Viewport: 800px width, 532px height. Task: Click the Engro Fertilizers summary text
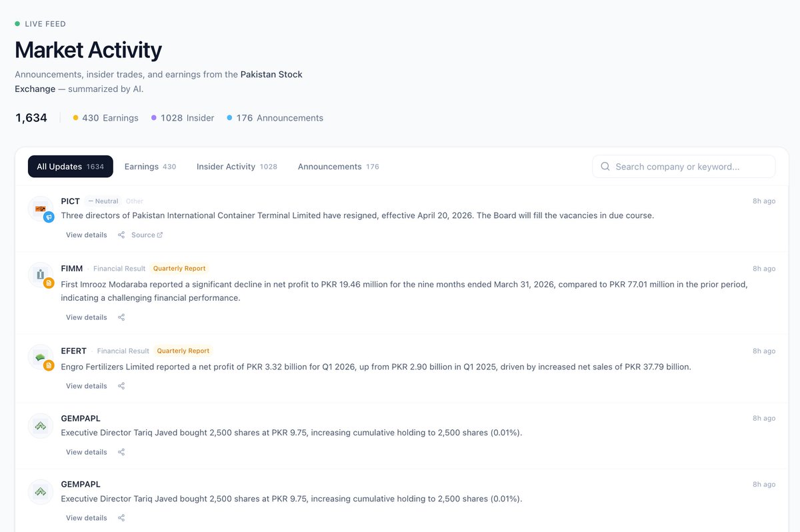[376, 367]
